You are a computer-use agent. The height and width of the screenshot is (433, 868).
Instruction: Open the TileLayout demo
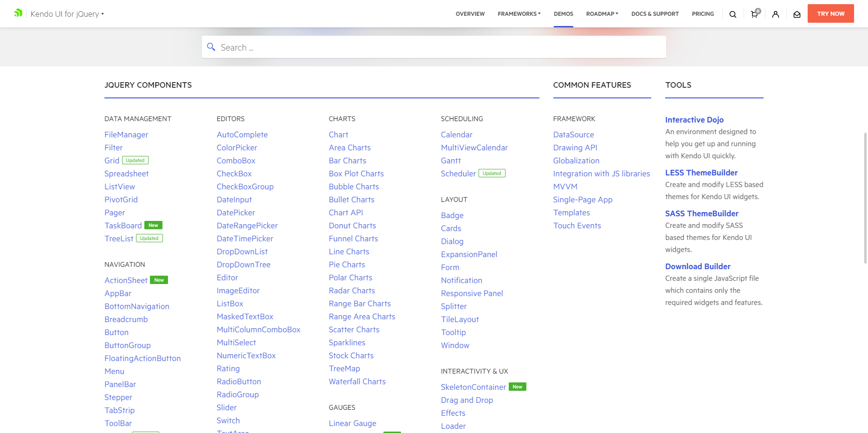[460, 319]
